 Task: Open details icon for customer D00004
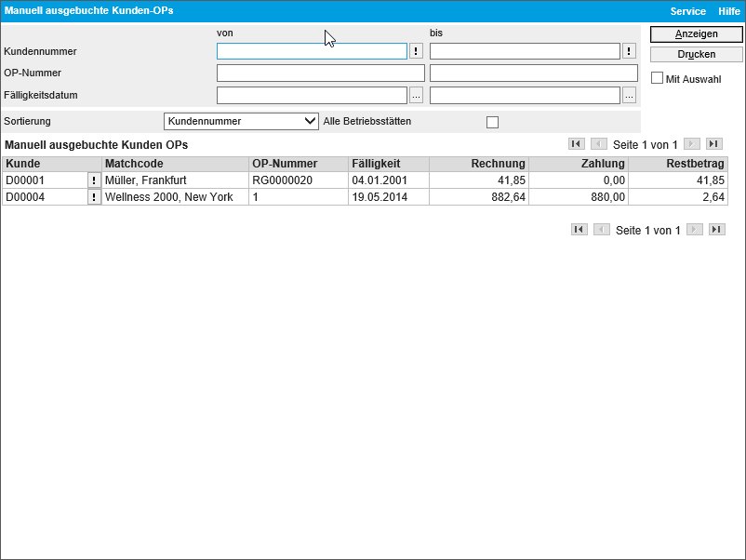click(x=94, y=197)
